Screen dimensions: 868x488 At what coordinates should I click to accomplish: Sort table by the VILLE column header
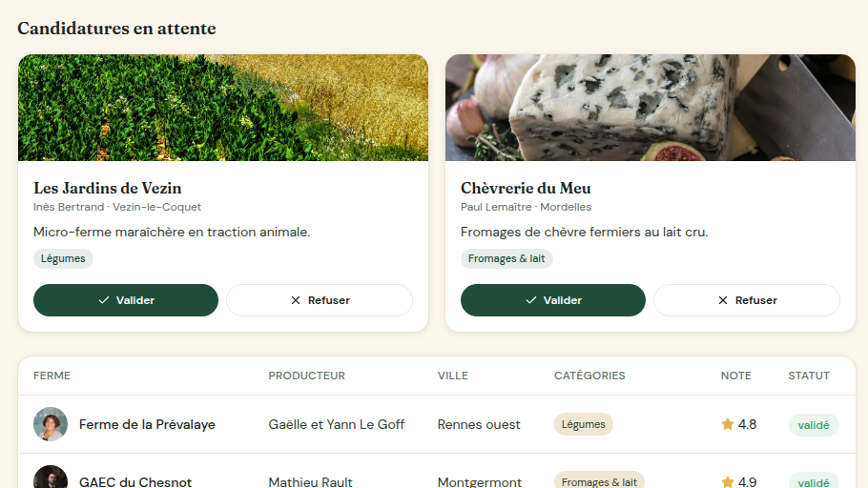coord(453,376)
